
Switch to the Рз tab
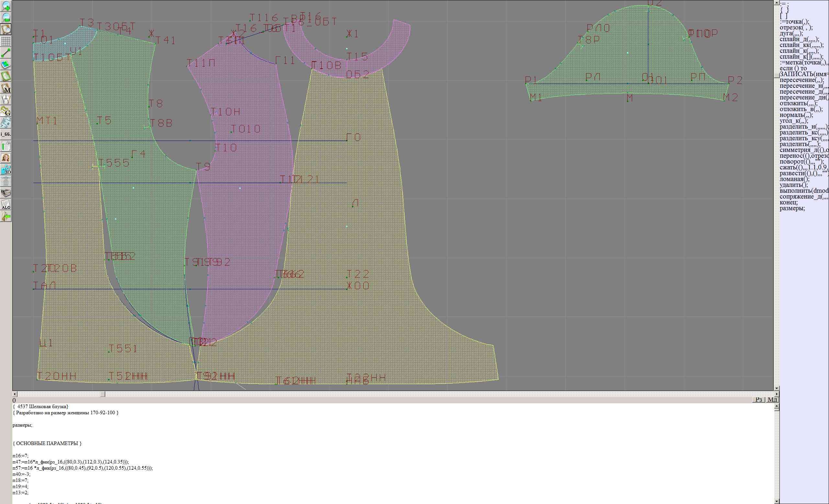pos(758,399)
